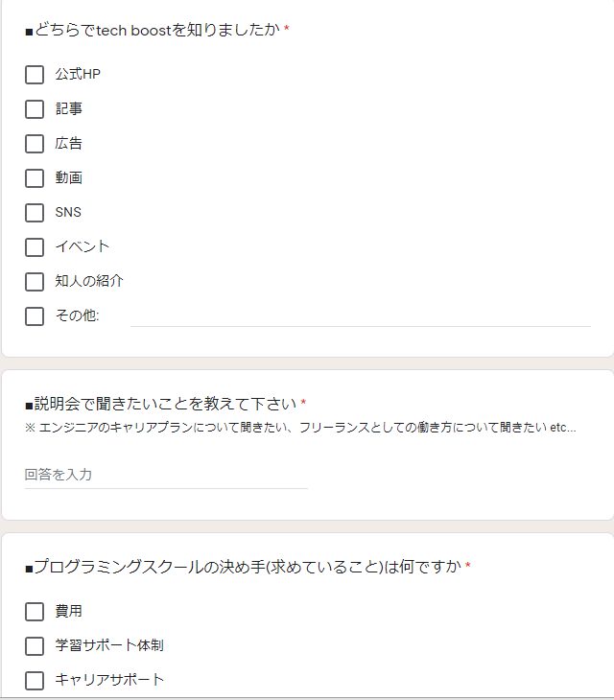Image resolution: width=614 pixels, height=700 pixels.
Task: Tick the 知人の紹介 checkbox
Action: pyautogui.click(x=35, y=282)
